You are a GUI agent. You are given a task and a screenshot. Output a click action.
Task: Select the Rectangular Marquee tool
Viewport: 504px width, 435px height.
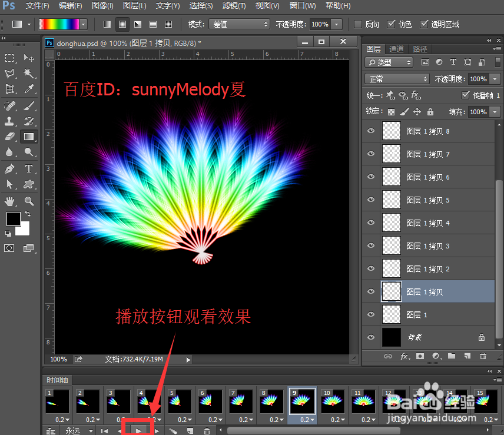click(x=10, y=58)
